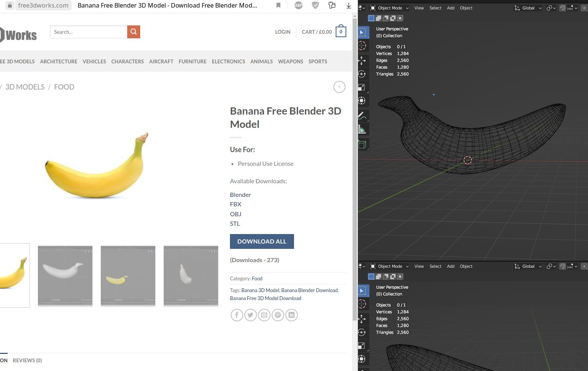Select the Cursor tool in lower Blender viewport
The width and height of the screenshot is (588, 371).
(x=362, y=304)
